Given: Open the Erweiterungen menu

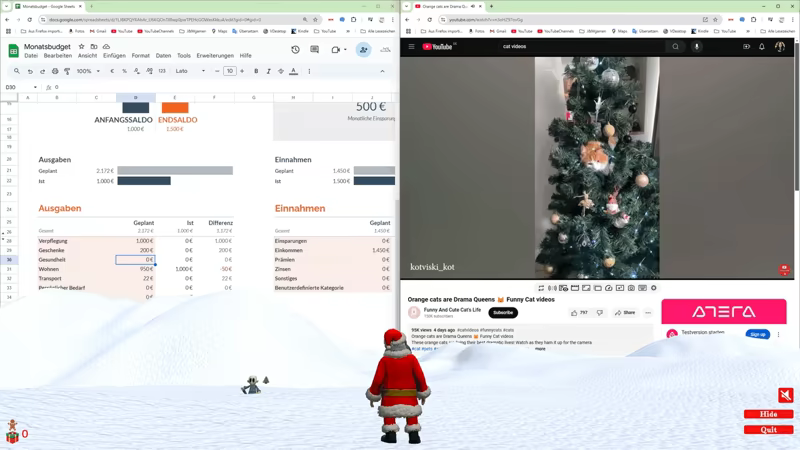Looking at the screenshot, I should click(215, 56).
